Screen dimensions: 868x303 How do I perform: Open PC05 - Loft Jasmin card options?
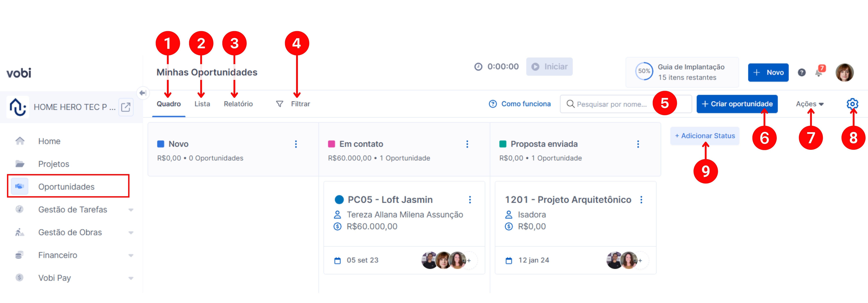[470, 200]
